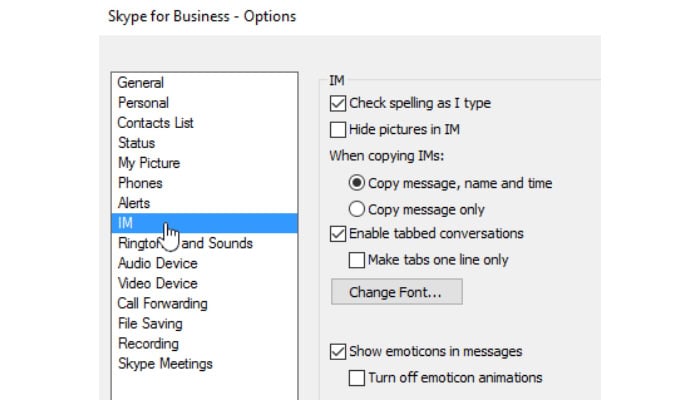Select the File Saving category
Viewport: 700px width, 400px height.
pos(204,324)
